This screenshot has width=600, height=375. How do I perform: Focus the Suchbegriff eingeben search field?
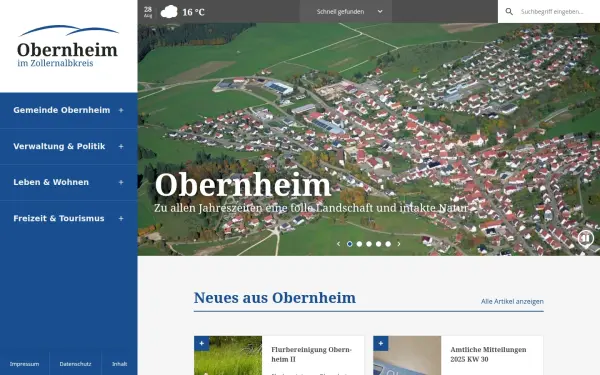click(552, 11)
